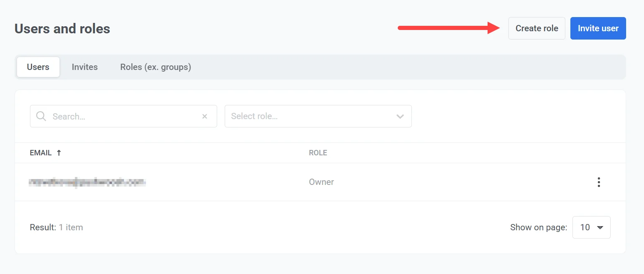Toggle the ascending sort arrow beside EMAIL
644x274 pixels.
[x=59, y=153]
